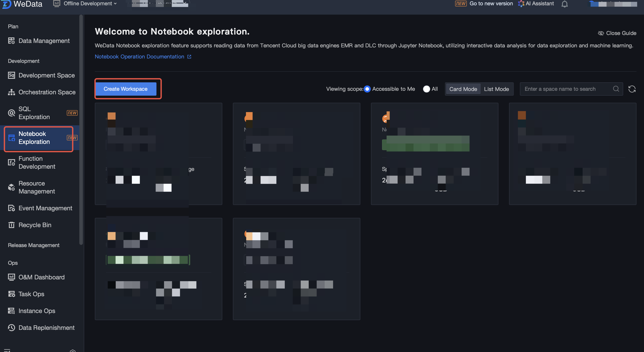The width and height of the screenshot is (644, 352).
Task: Open the Data Replenishment page
Action: point(46,328)
